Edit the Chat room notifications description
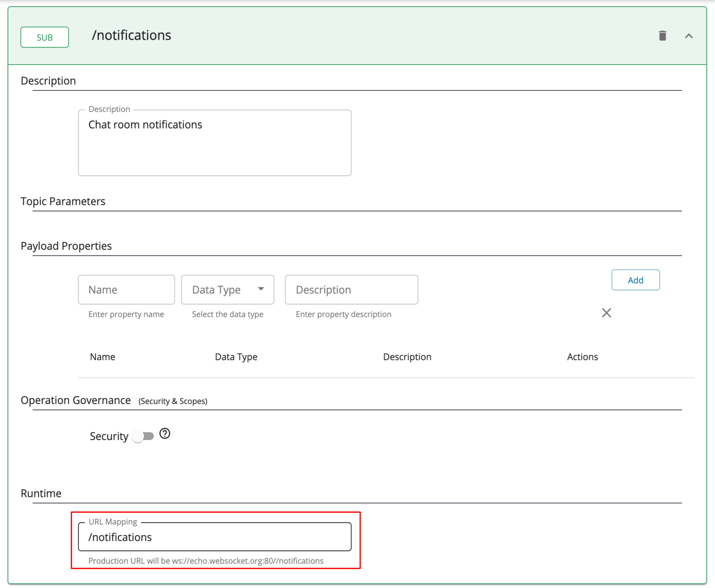 pyautogui.click(x=214, y=142)
